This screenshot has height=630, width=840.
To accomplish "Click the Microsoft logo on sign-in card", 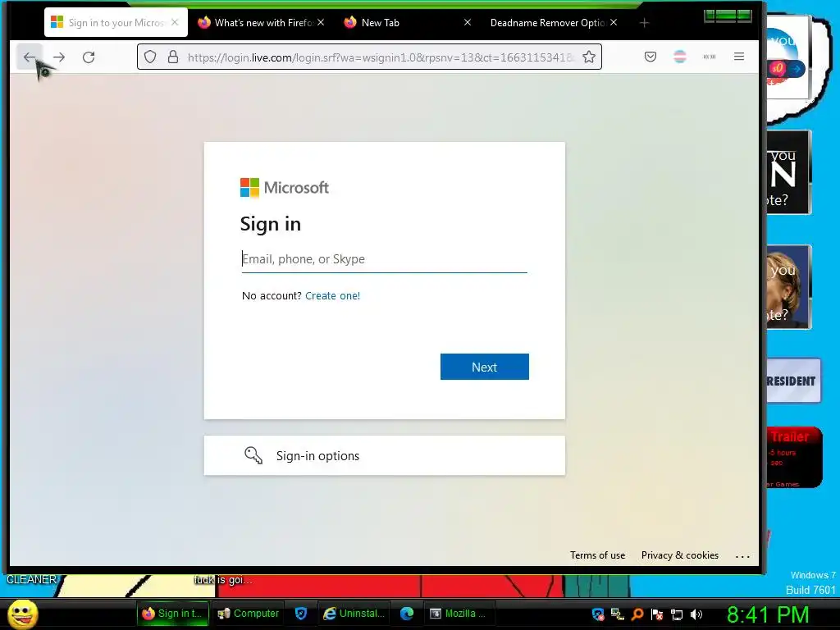I will coord(284,188).
